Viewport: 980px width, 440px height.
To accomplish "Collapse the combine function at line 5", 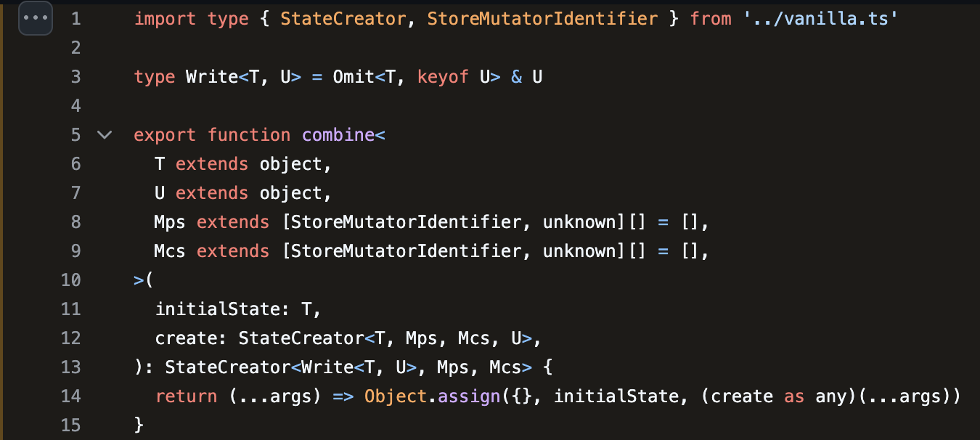I will tap(105, 134).
